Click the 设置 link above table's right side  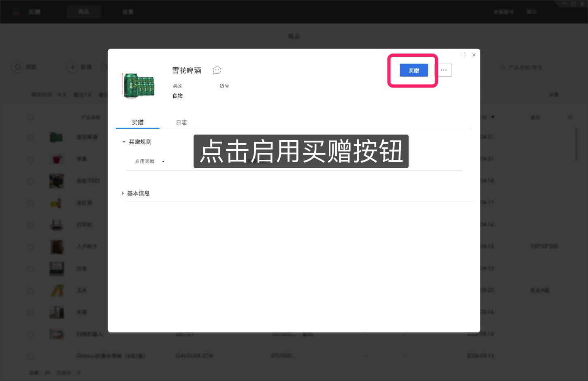(554, 94)
